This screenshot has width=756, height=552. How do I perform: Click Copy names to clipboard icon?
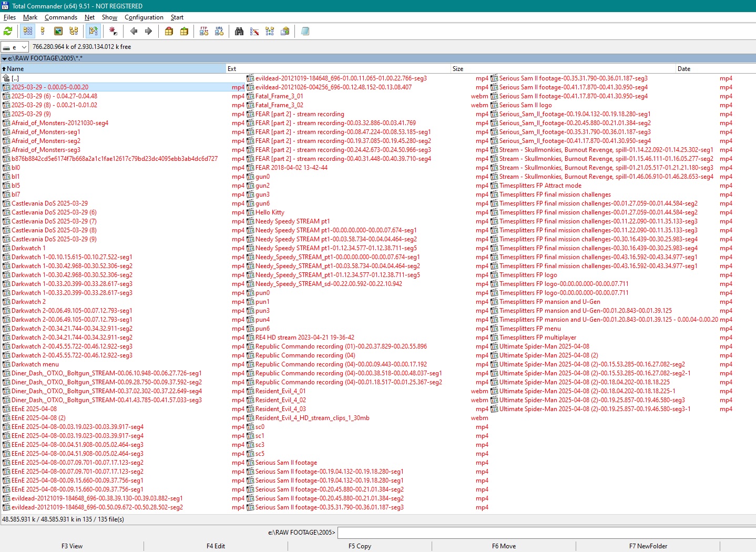click(x=285, y=32)
